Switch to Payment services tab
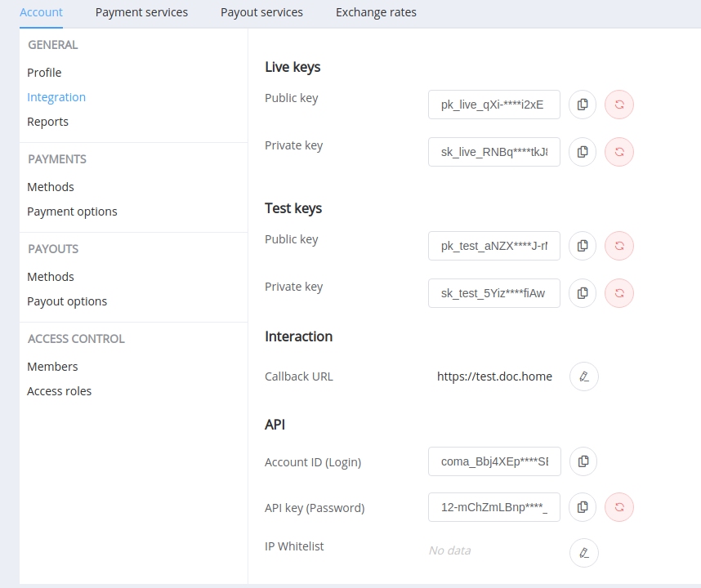The image size is (701, 588). tap(141, 12)
